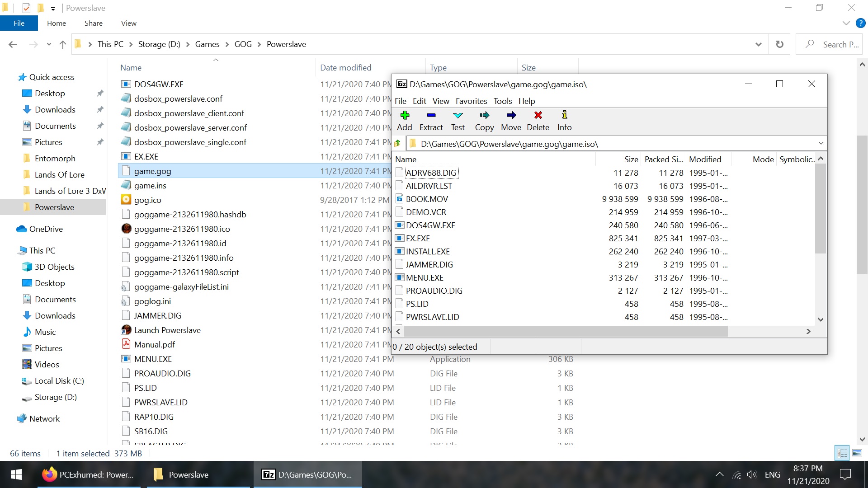
Task: Open the View ribbon tab in Explorer
Action: [129, 23]
